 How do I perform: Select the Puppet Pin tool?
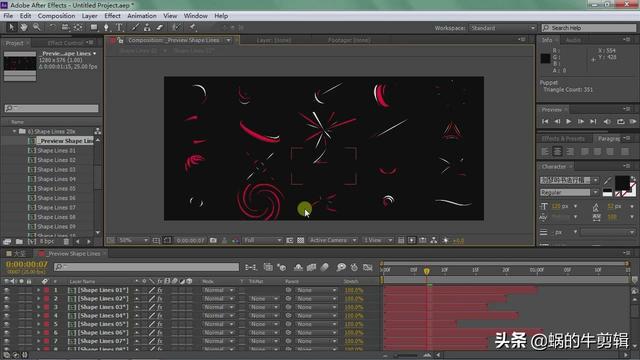pyautogui.click(x=192, y=27)
